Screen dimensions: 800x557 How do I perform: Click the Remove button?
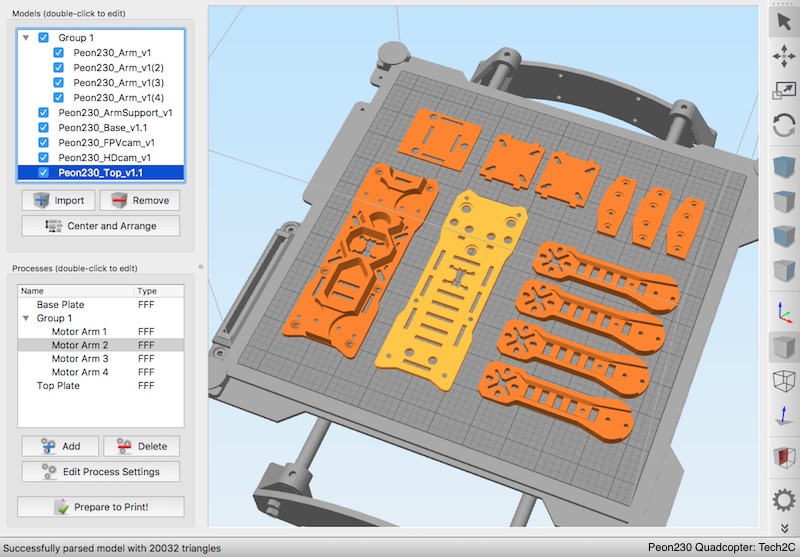click(140, 200)
